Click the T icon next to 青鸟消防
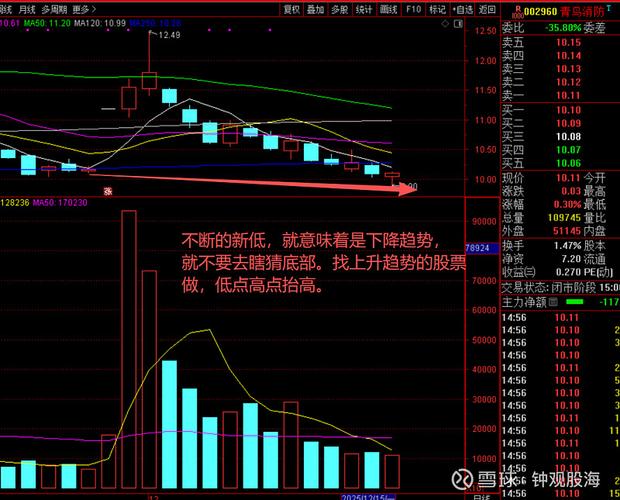Screen dimensions: 620x500 pyautogui.click(x=609, y=8)
